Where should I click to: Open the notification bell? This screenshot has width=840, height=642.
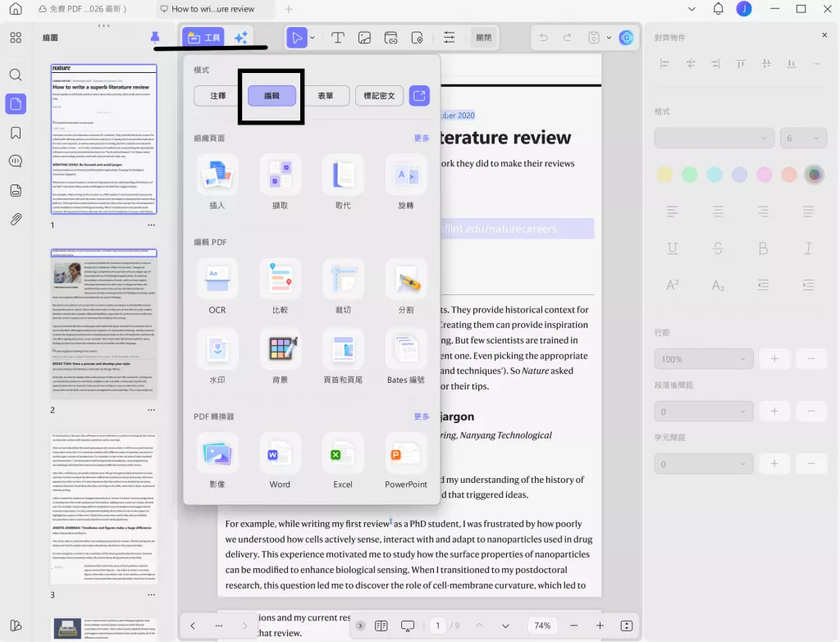click(719, 8)
